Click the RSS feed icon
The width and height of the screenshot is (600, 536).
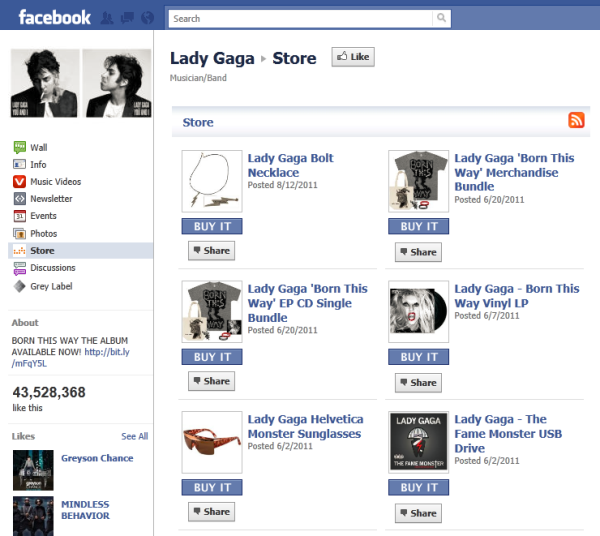click(576, 121)
